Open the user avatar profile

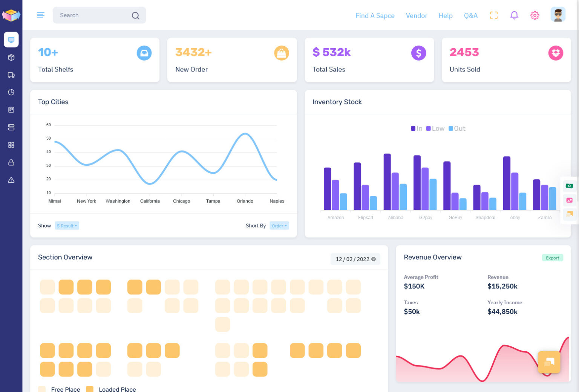pyautogui.click(x=558, y=15)
